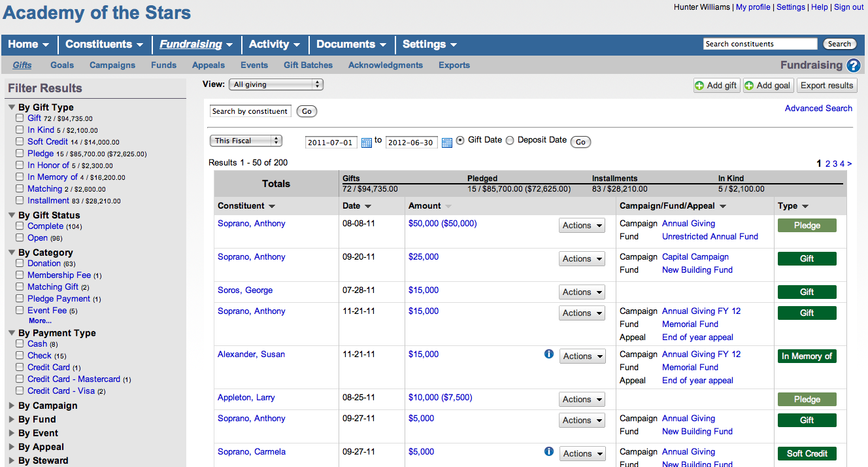
Task: Check the Complete gift status checkbox
Action: 20,226
